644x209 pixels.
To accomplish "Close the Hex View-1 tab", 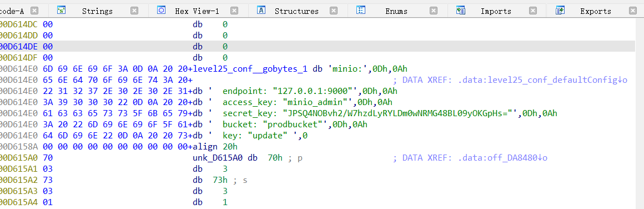I will 234,11.
